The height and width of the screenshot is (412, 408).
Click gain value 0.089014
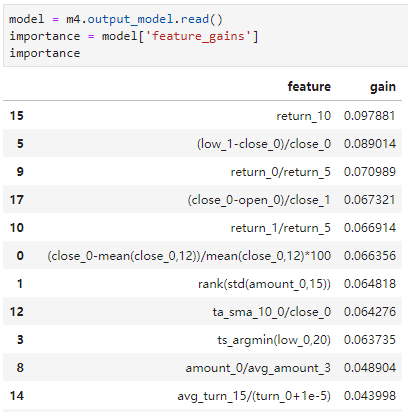(370, 144)
